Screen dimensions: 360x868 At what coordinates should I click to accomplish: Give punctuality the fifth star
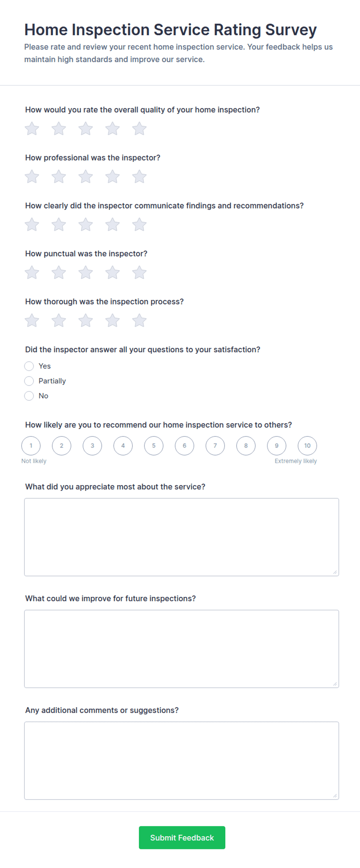tap(139, 273)
